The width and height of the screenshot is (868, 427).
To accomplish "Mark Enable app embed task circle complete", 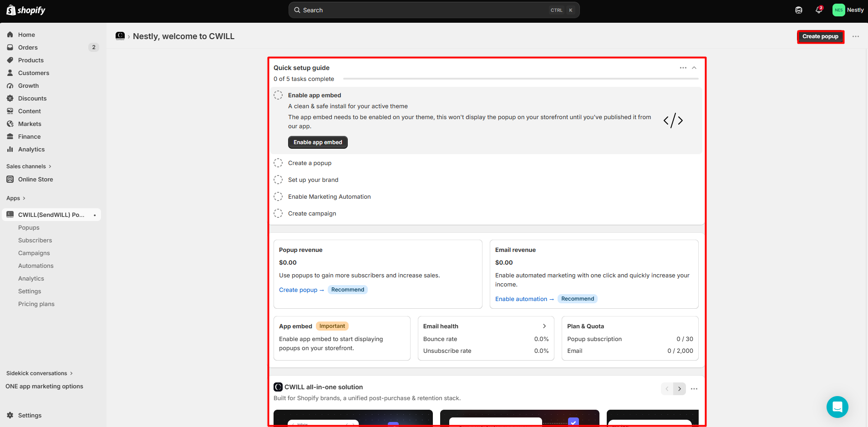I will (278, 95).
